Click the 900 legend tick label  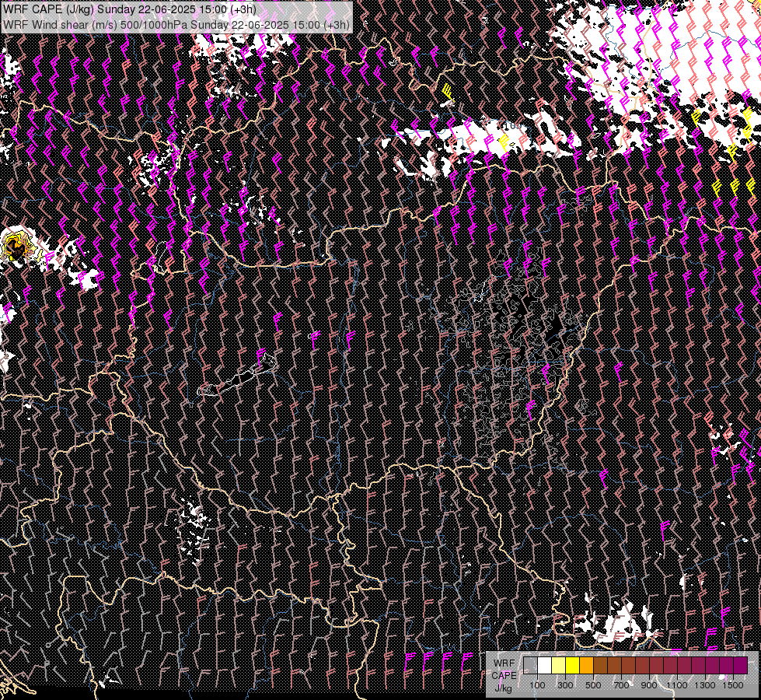coord(649,685)
